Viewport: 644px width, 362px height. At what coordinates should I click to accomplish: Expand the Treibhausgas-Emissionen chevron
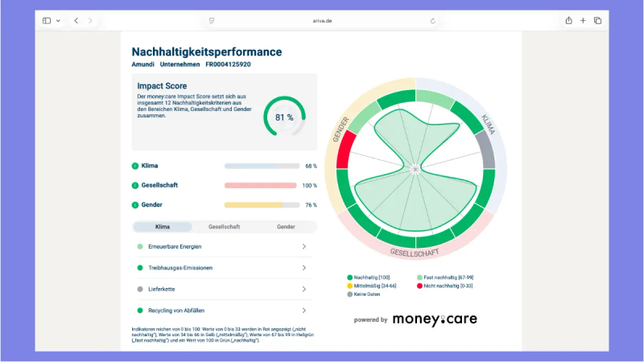click(304, 268)
